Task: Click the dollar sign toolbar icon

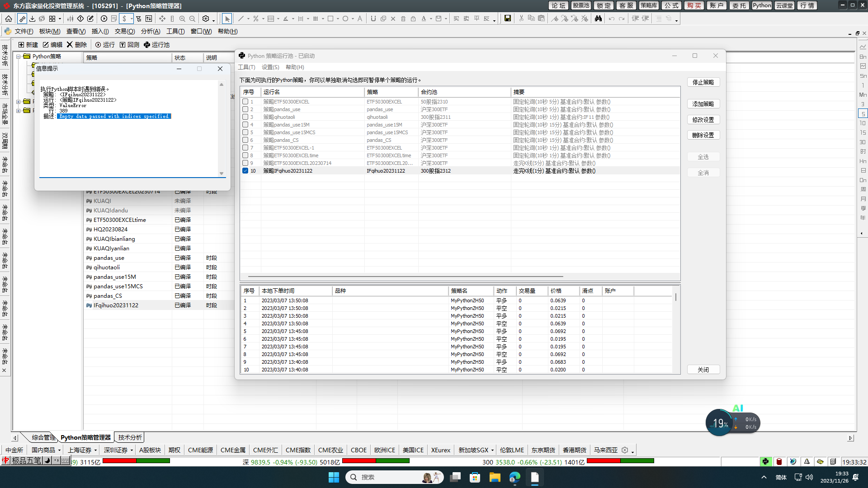Action: click(124, 19)
